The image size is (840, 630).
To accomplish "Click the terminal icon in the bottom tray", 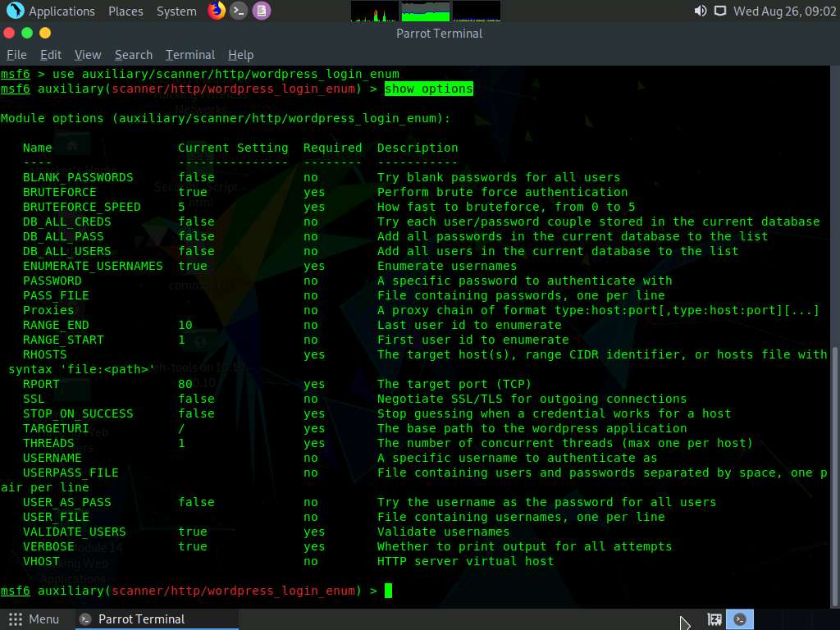I will (x=739, y=619).
